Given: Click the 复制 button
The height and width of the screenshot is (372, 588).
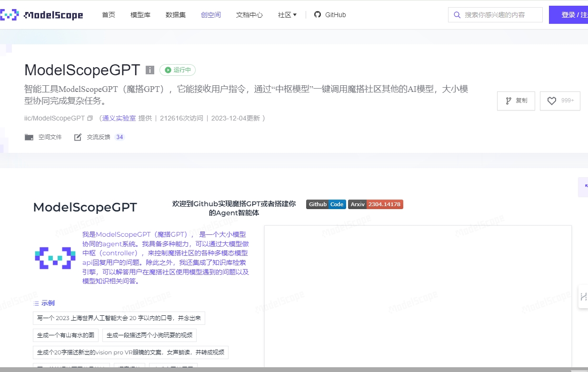Looking at the screenshot, I should pos(516,101).
